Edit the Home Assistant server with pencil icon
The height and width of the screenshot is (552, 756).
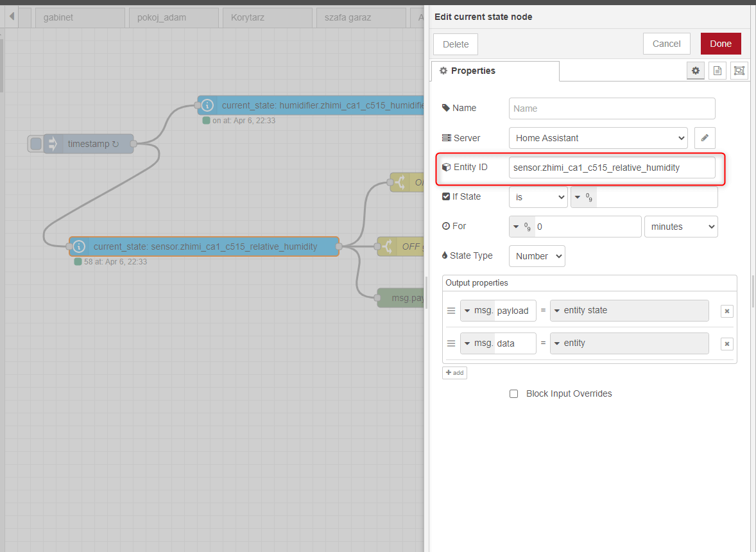tap(705, 137)
